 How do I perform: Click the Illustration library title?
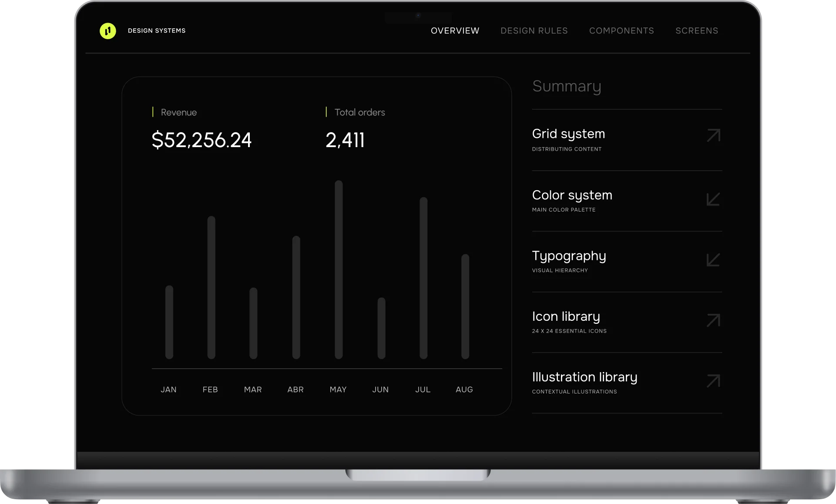pyautogui.click(x=584, y=377)
